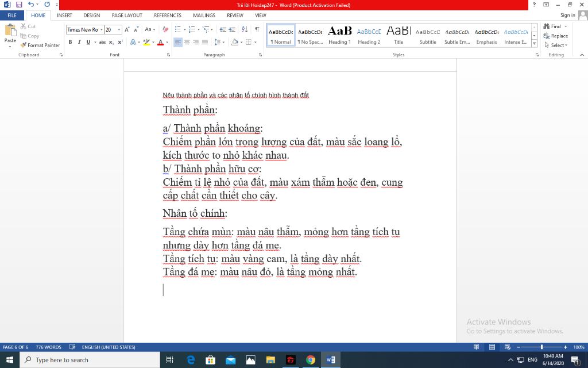Image resolution: width=588 pixels, height=368 pixels.
Task: Click the Sort A-Z icon
Action: (245, 29)
